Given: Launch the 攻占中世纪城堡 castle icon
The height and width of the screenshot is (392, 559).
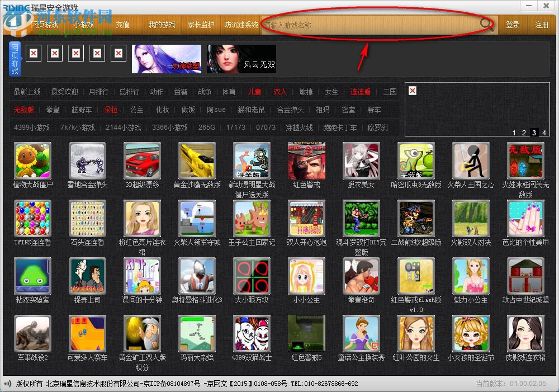Looking at the screenshot, I should tap(526, 276).
